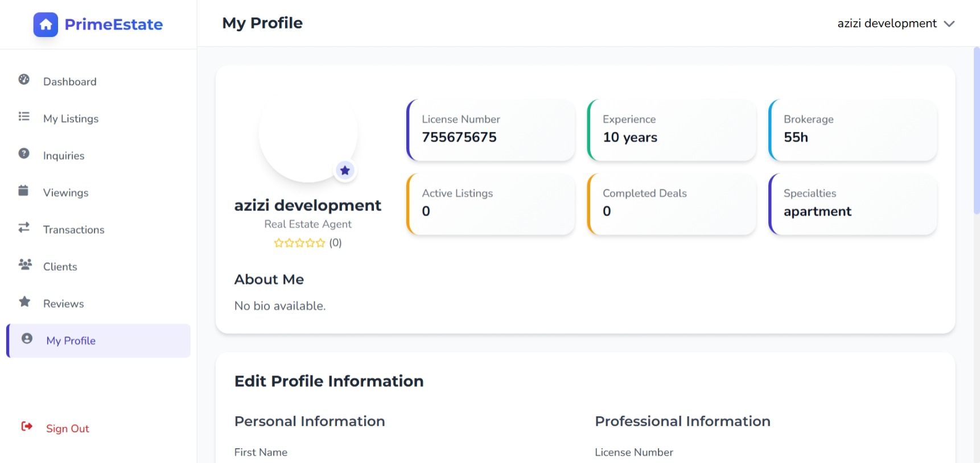Click the five-star rating row
Screen dimensions: 980x463
pos(299,243)
